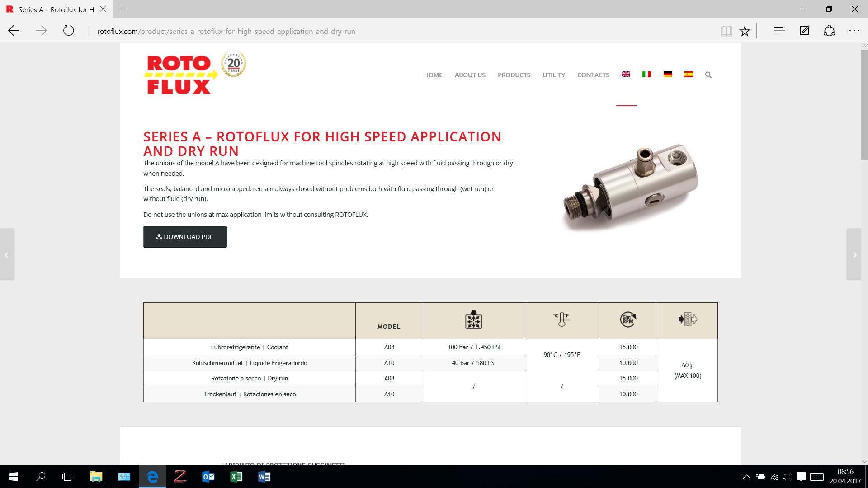Click the 'Lubrorefrigerante | Coolant' row label

[x=250, y=347]
